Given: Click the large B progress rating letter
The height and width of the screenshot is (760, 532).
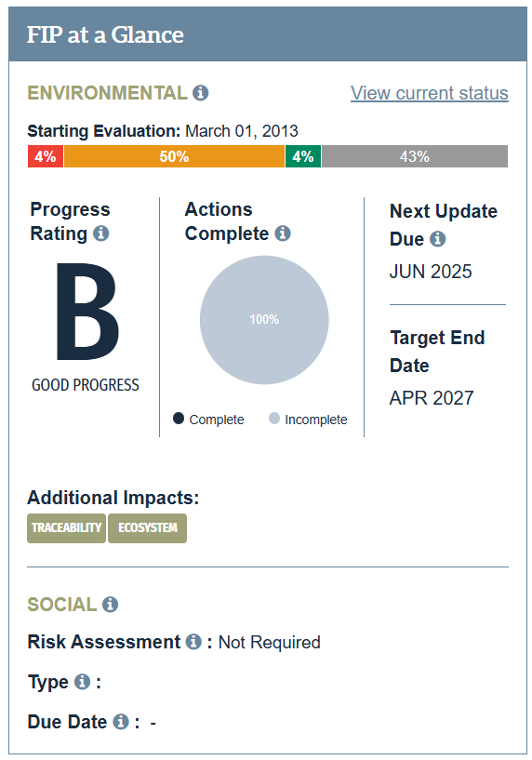Looking at the screenshot, I should pyautogui.click(x=87, y=312).
